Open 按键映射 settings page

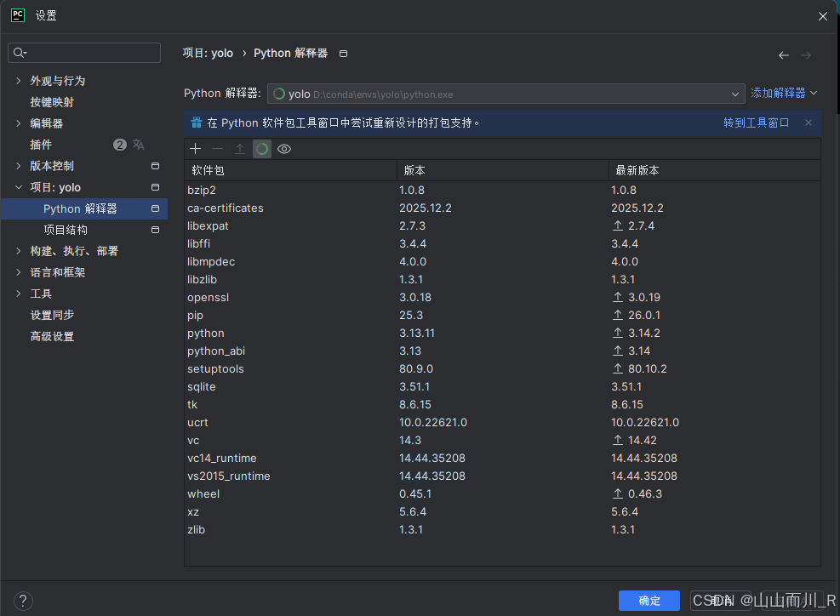click(52, 102)
